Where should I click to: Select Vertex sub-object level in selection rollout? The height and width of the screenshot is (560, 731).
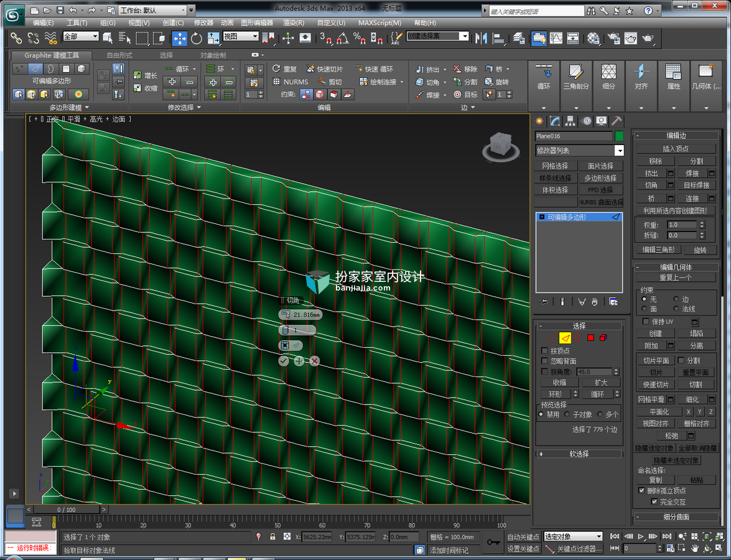tap(551, 338)
